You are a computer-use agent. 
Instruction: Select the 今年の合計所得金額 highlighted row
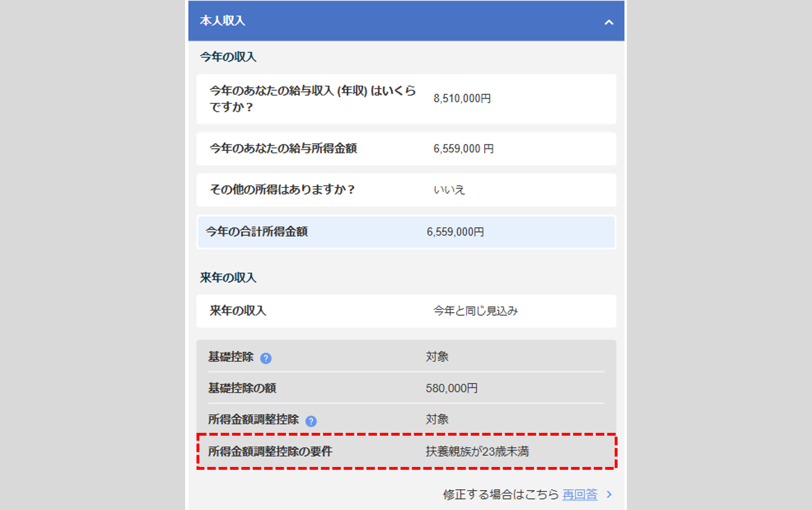(406, 232)
